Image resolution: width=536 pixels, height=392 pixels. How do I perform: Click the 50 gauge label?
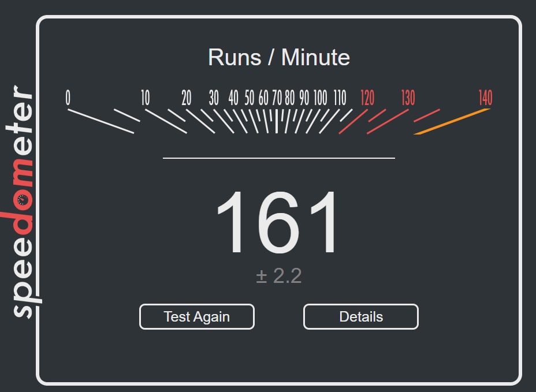(250, 98)
